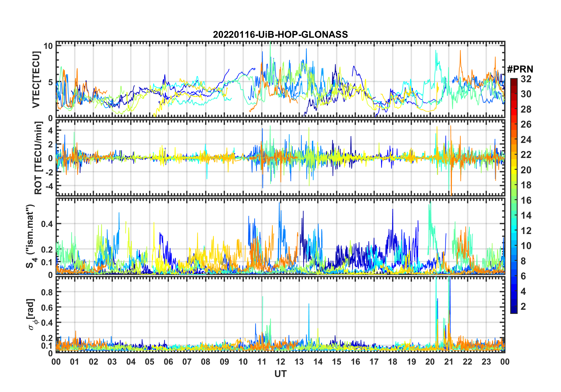This screenshot has height=392, width=561.
Task: Select colorbar tick label "12"
Action: pyautogui.click(x=526, y=231)
